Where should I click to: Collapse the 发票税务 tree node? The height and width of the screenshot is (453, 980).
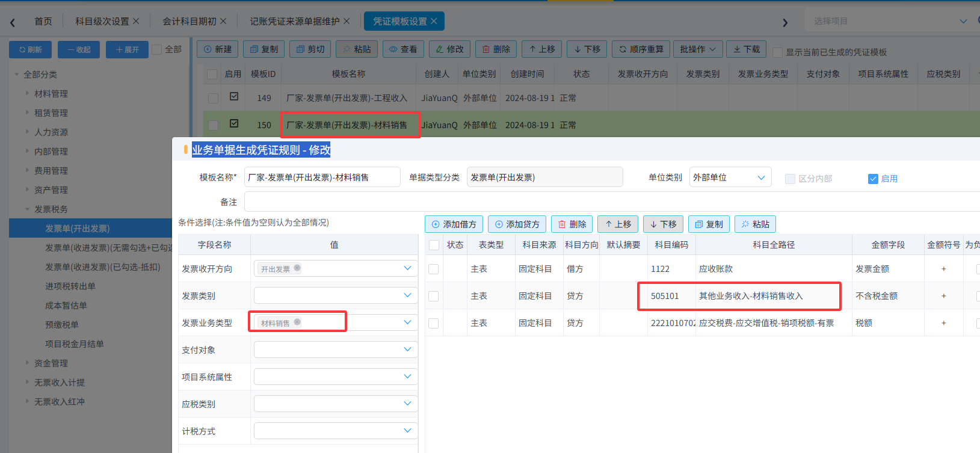point(27,209)
